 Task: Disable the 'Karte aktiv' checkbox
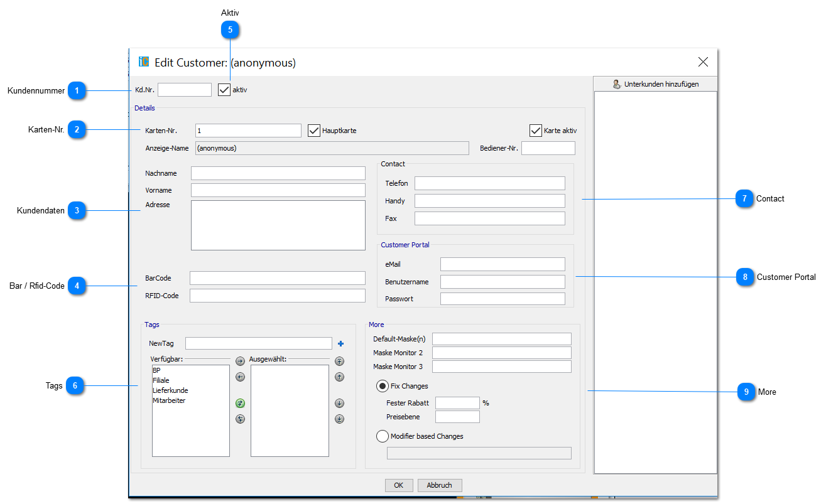pyautogui.click(x=536, y=131)
